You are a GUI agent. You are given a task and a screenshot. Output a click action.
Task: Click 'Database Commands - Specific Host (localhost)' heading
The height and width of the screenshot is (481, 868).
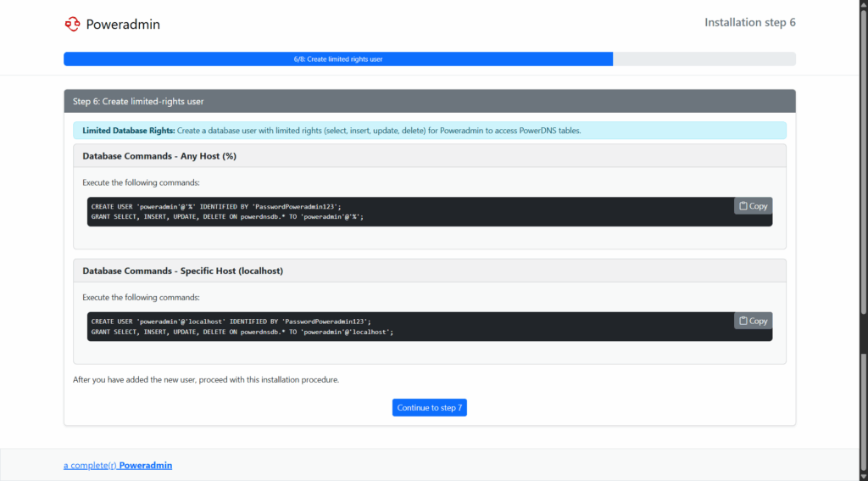183,271
